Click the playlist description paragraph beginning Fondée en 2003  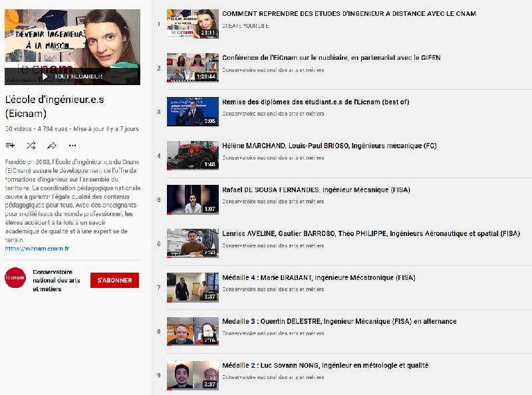tap(72, 201)
